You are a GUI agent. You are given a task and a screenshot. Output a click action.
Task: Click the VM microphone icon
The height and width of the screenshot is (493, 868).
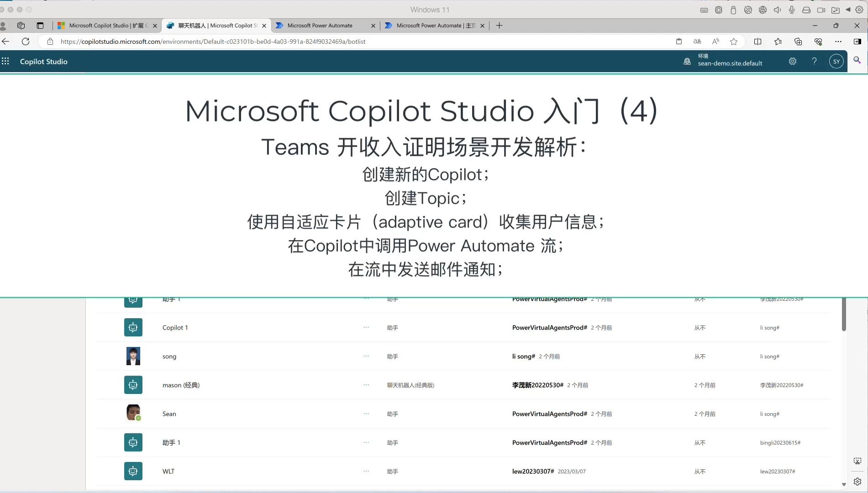(792, 10)
